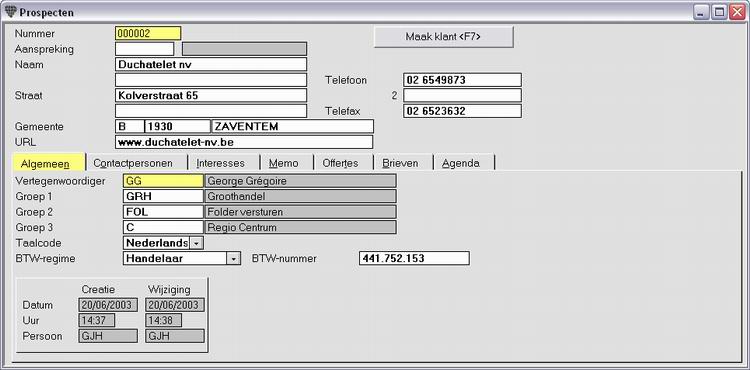Click the Groep 2 code field FOL
The image size is (750, 370).
[163, 211]
